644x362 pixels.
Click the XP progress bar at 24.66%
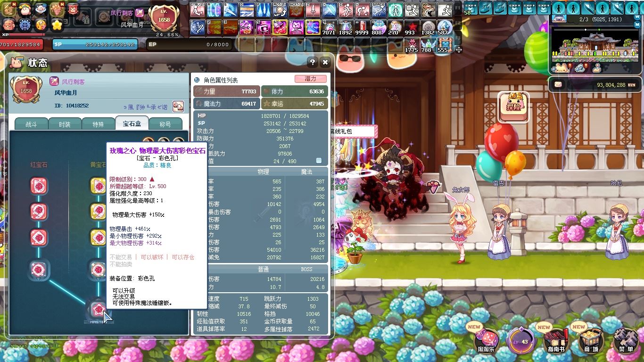(90, 34)
